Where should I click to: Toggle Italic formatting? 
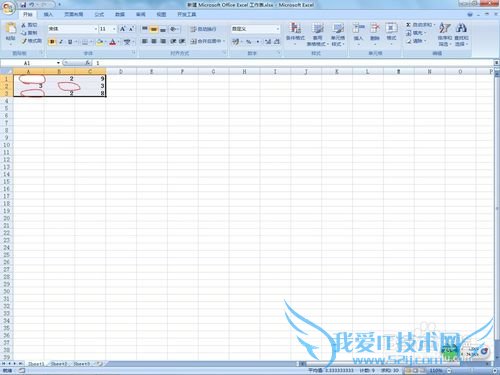pyautogui.click(x=61, y=42)
